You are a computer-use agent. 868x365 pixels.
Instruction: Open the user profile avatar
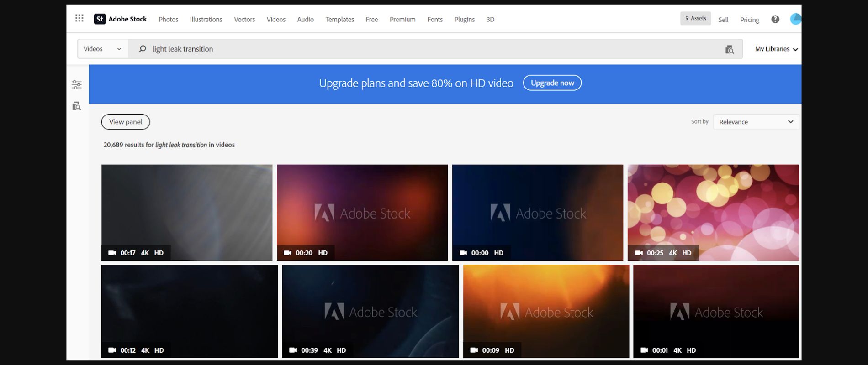click(795, 19)
